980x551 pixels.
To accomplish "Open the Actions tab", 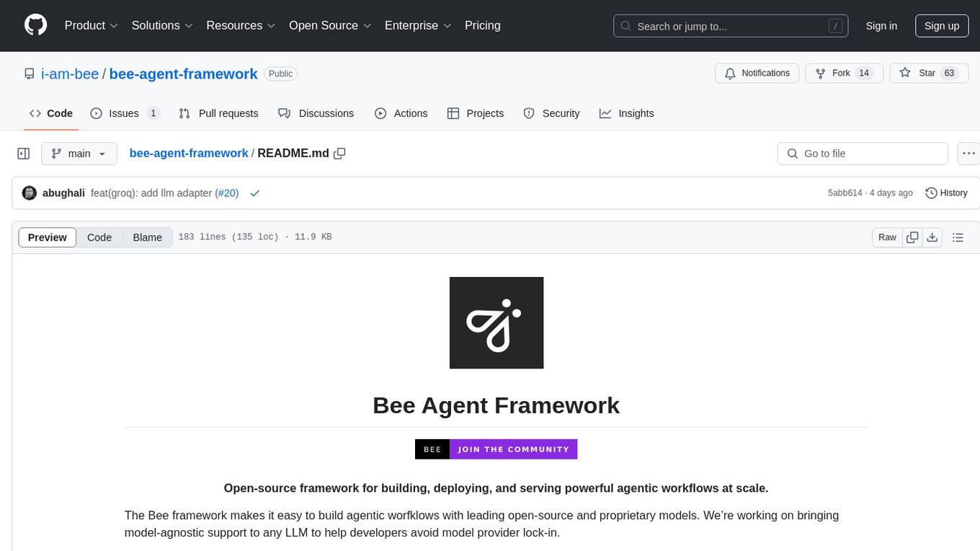I will tap(401, 113).
